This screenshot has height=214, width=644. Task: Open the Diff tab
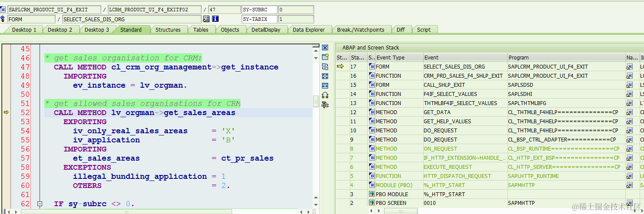pos(401,30)
